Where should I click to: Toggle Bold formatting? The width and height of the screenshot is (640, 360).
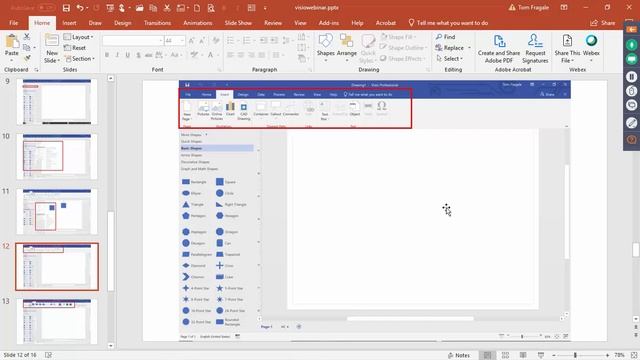click(x=107, y=55)
